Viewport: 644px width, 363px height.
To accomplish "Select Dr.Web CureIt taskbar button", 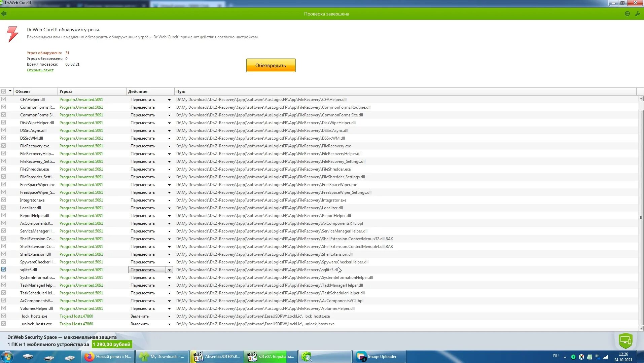I will 325,357.
